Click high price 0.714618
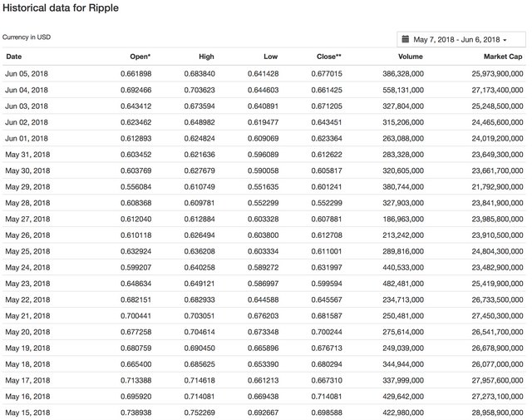 tap(199, 380)
